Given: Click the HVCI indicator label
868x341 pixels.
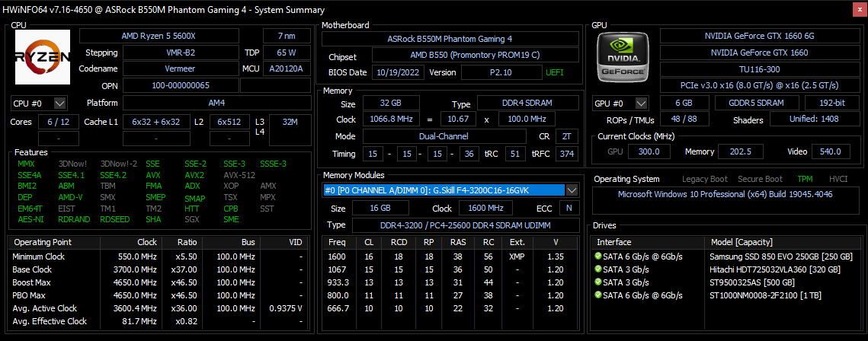Looking at the screenshot, I should tap(838, 179).
